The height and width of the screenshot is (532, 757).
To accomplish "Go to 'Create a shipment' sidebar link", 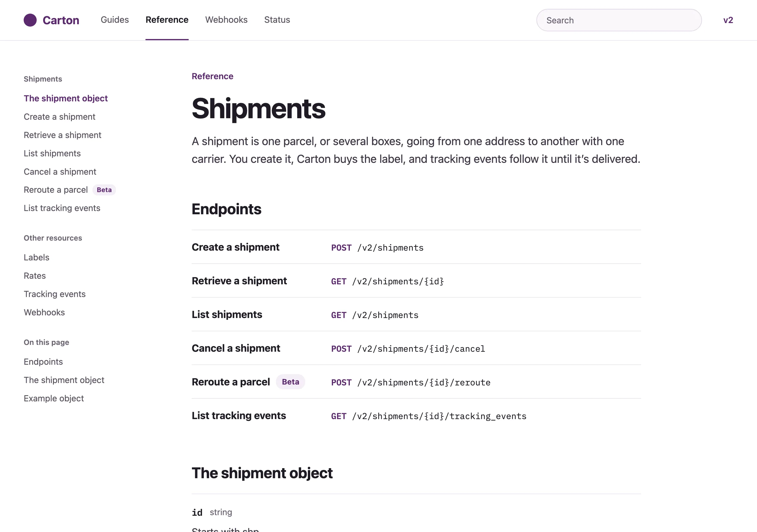I will tap(59, 117).
